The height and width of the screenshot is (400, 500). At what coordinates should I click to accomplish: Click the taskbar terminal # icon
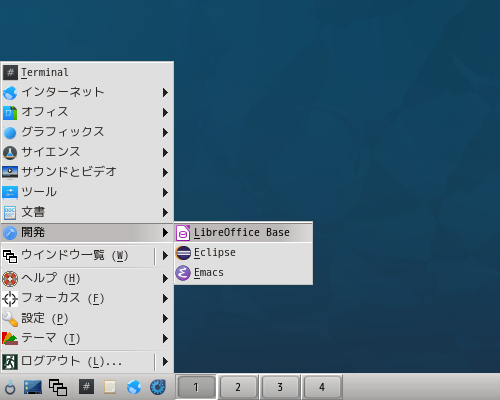tap(86, 387)
